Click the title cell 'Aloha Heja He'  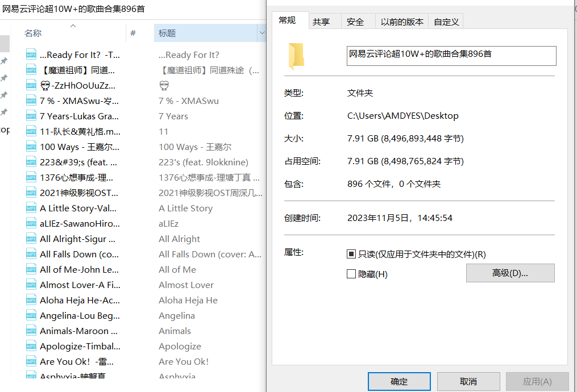[x=188, y=301]
